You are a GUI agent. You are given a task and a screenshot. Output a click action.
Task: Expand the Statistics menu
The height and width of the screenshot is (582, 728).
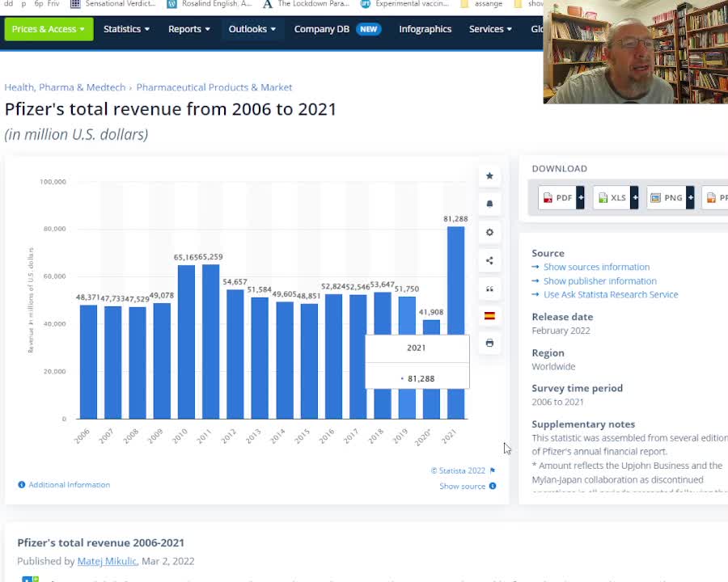[126, 29]
